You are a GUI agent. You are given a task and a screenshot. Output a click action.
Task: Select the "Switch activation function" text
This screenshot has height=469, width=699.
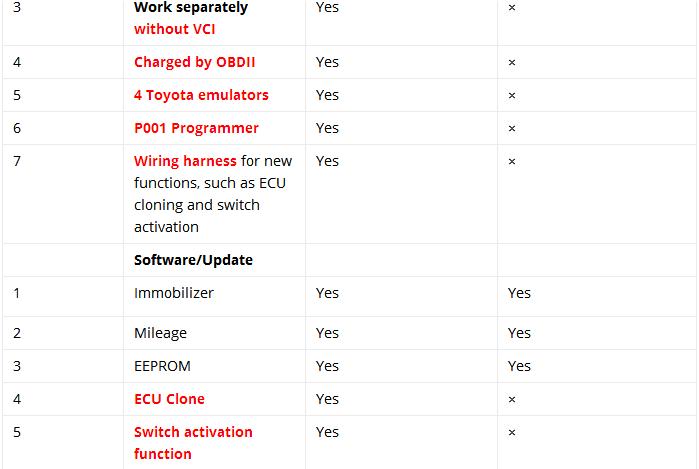193,442
